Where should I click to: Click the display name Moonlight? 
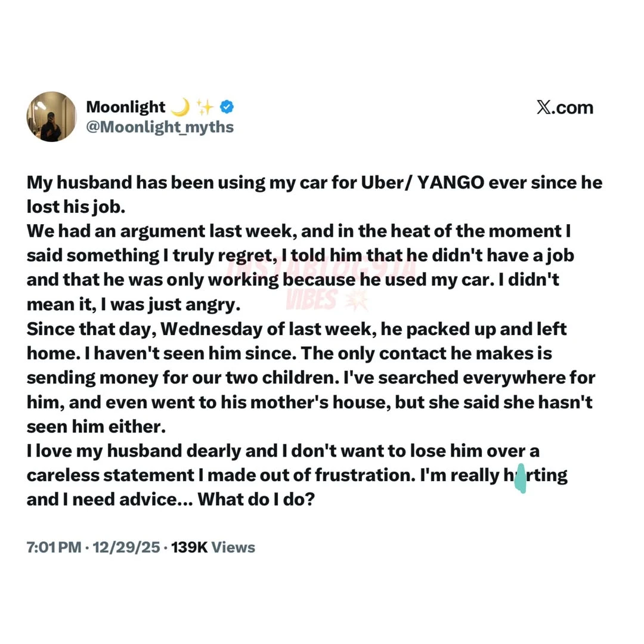[x=125, y=107]
